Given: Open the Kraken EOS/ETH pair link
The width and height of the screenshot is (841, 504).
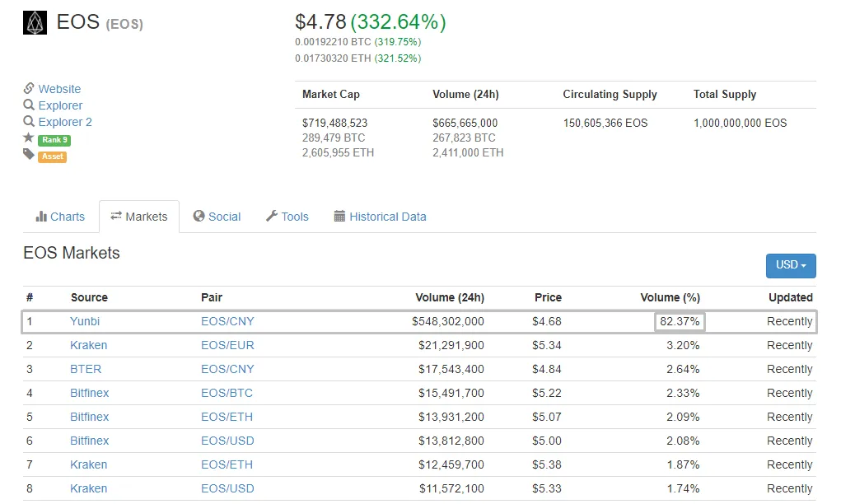Looking at the screenshot, I should click(227, 464).
